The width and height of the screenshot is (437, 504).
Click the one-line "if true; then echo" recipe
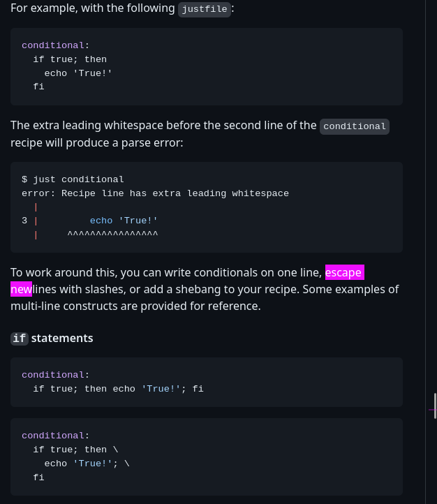118,389
